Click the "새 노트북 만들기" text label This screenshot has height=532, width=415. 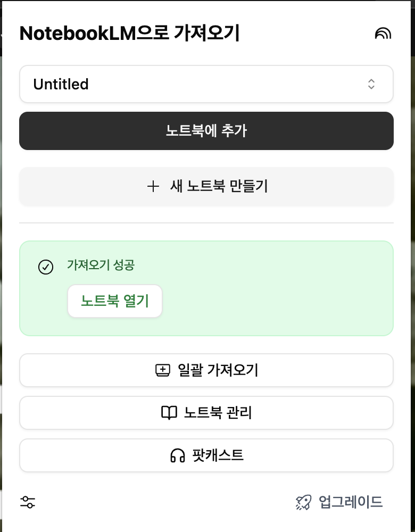coord(219,186)
